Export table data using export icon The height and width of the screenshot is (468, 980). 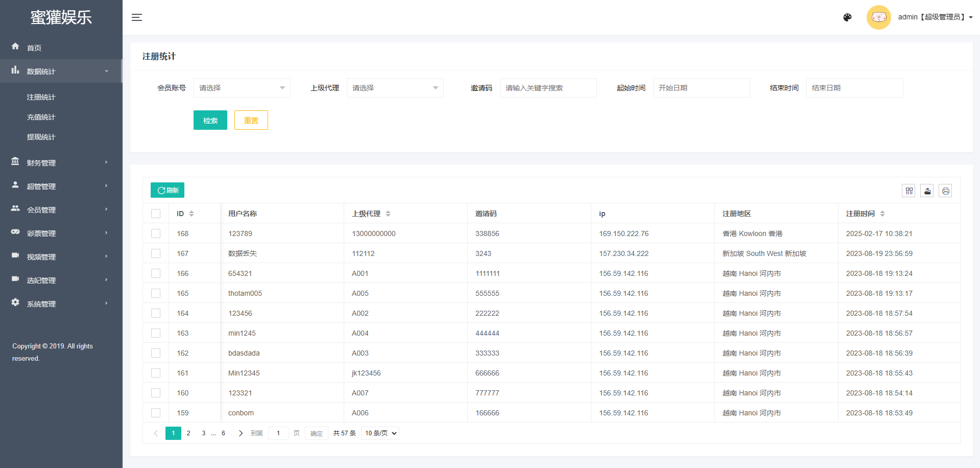[927, 191]
